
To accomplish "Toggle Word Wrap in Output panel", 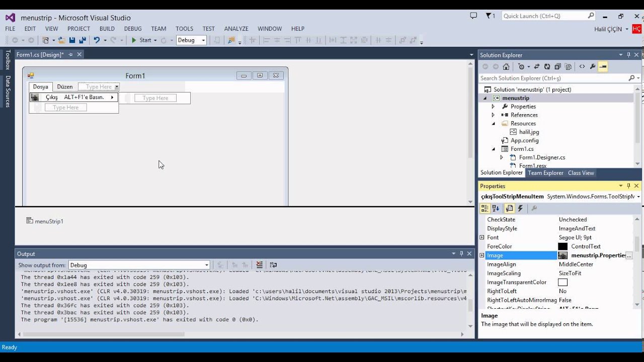I will pos(273,265).
